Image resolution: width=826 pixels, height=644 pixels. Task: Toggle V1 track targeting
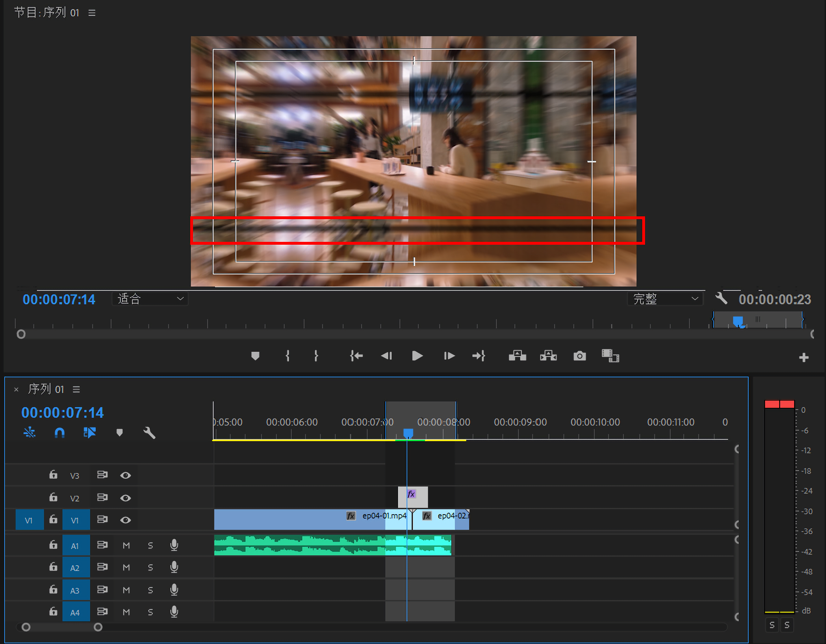[76, 520]
